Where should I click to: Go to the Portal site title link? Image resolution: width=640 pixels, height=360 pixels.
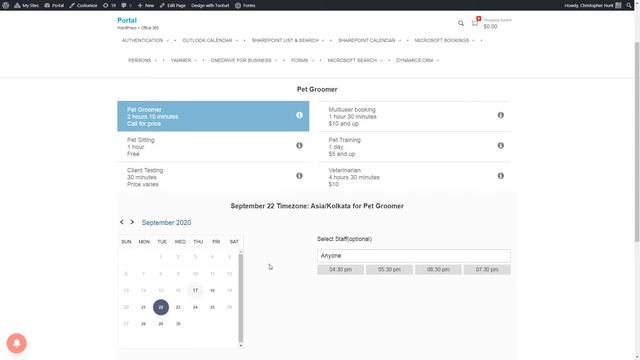click(127, 20)
